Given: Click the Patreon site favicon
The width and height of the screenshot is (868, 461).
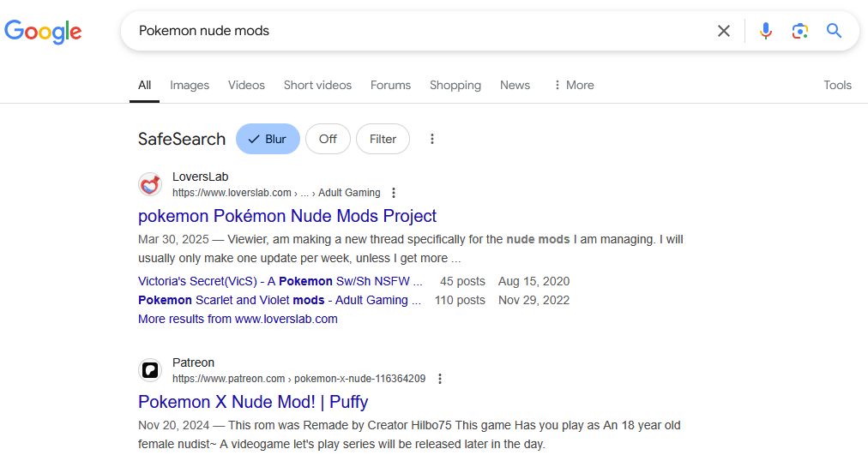Looking at the screenshot, I should (150, 370).
